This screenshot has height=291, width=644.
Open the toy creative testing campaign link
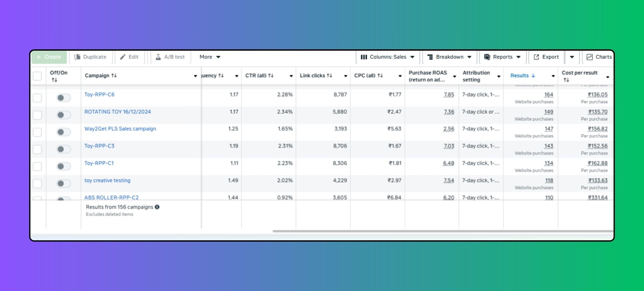coord(107,180)
